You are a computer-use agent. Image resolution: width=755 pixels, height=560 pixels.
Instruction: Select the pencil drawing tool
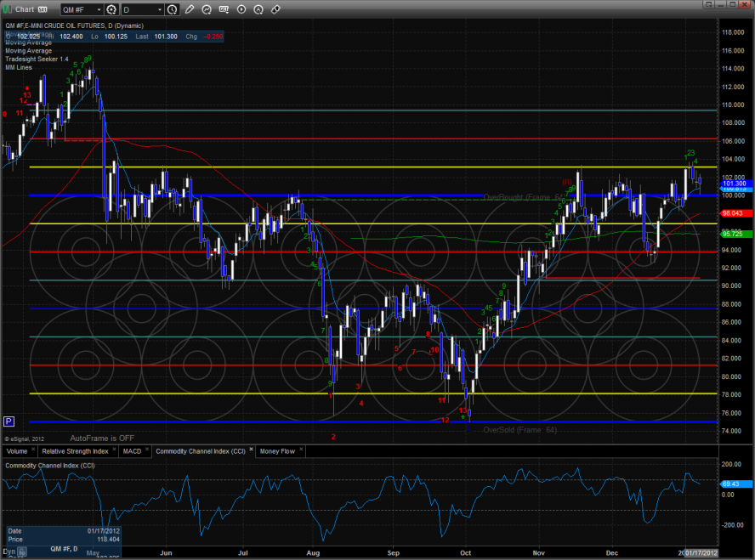190,9
